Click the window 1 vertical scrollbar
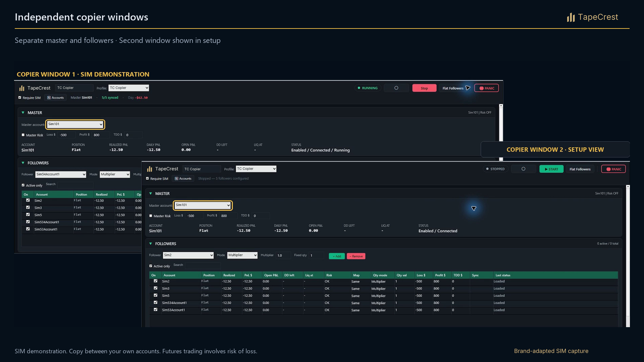644x362 pixels. click(501, 133)
